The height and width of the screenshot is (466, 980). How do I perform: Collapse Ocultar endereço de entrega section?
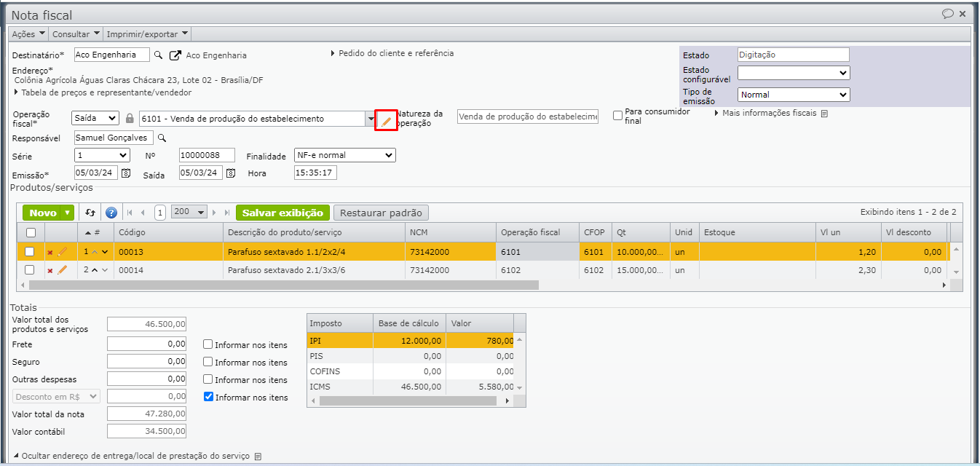point(132,456)
